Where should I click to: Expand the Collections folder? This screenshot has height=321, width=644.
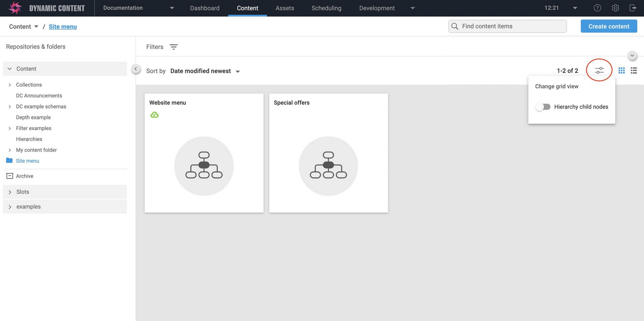tap(9, 85)
